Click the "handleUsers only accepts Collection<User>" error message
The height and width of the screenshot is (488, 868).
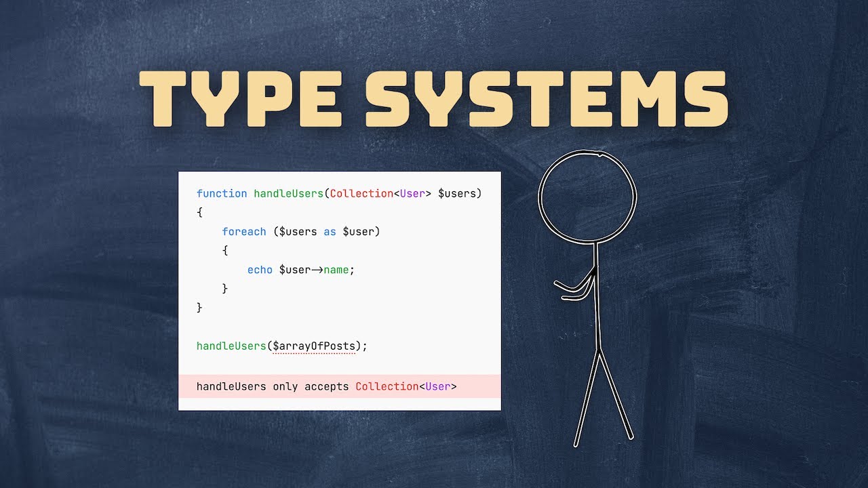327,386
